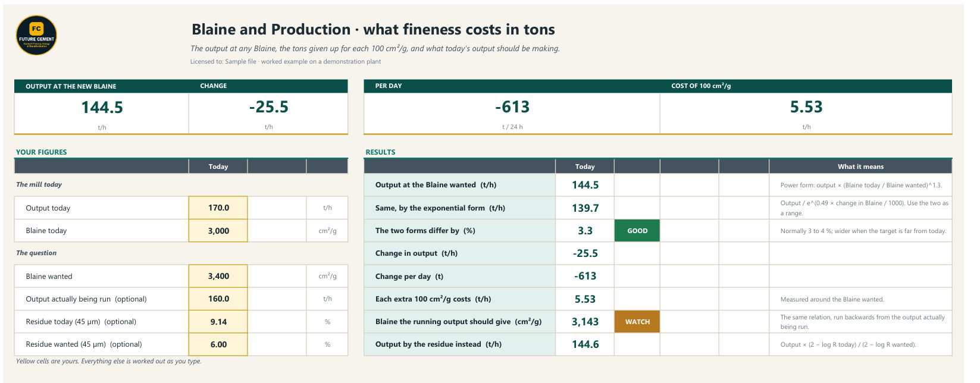980x383 pixels.
Task: Click the Yellow cells are yours footnote
Action: [109, 361]
